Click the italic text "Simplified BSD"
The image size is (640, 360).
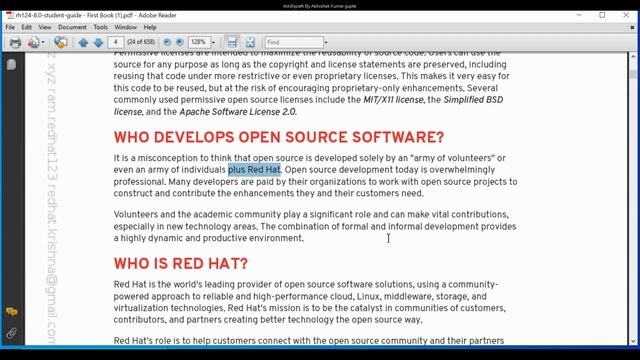pos(473,100)
